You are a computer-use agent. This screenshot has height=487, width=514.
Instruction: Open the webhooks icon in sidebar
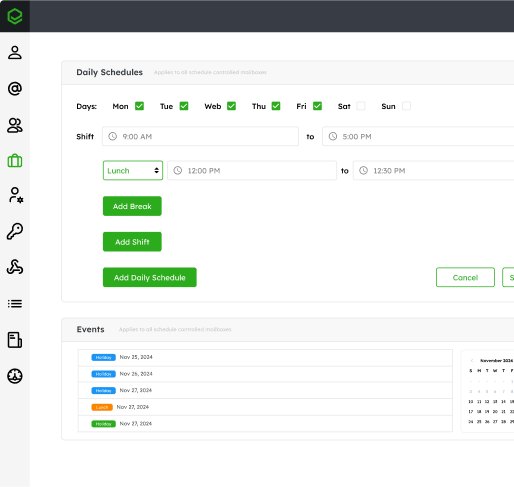pos(15,267)
